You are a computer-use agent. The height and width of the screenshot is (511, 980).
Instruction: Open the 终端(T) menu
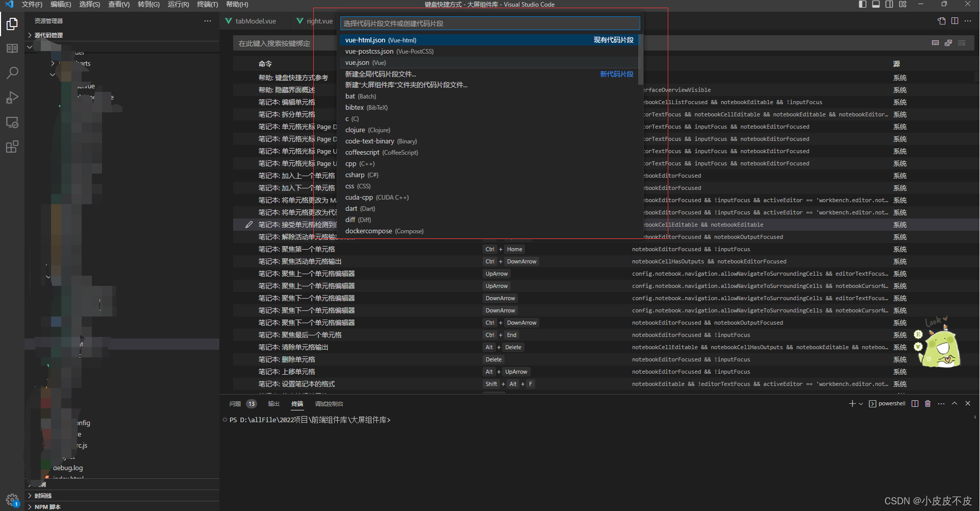[208, 5]
